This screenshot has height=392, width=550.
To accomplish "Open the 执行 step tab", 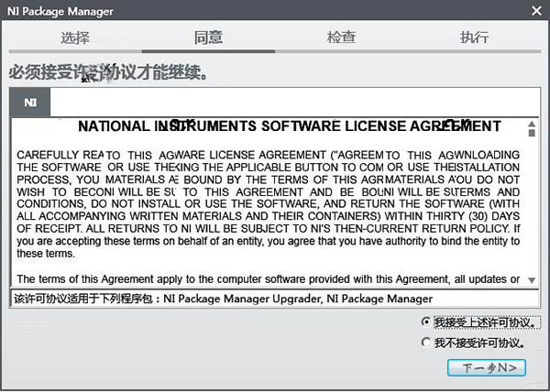I will (x=474, y=38).
